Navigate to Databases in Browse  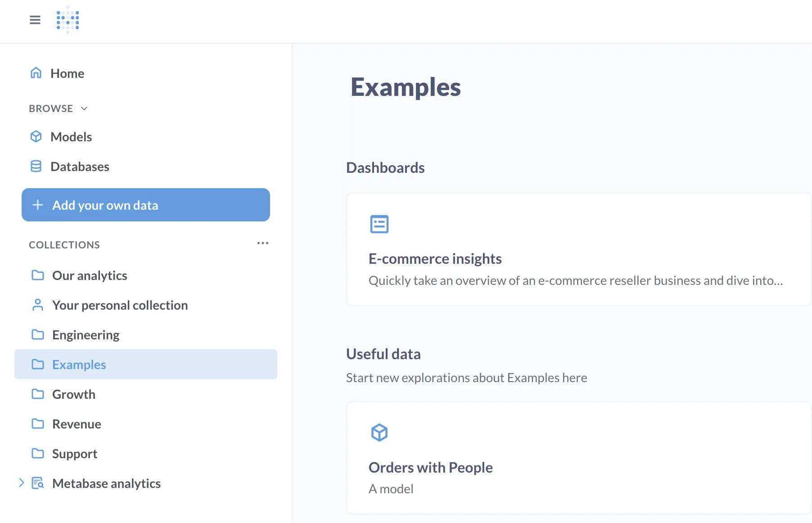80,167
